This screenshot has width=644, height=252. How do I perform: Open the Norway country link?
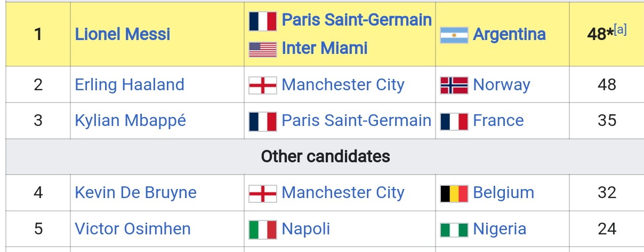click(502, 85)
